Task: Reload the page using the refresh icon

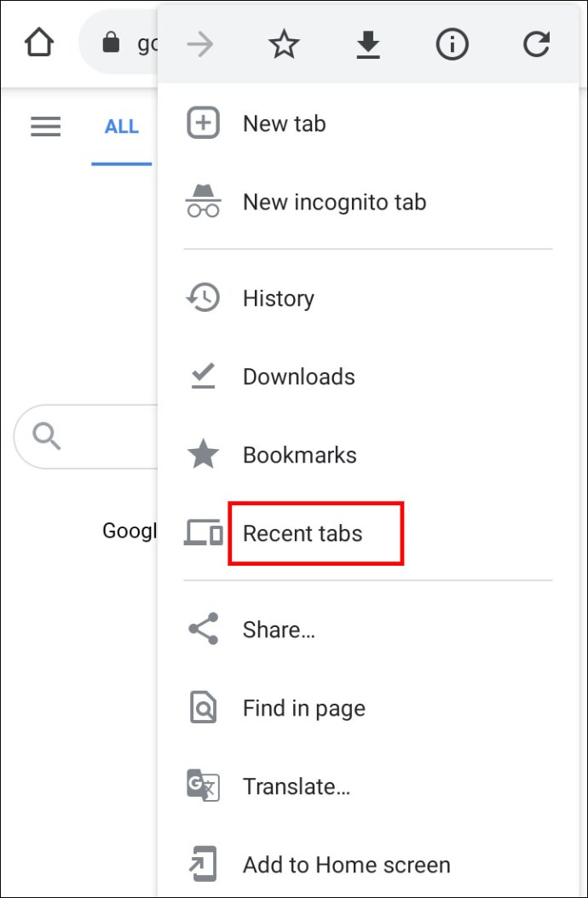Action: (x=536, y=43)
